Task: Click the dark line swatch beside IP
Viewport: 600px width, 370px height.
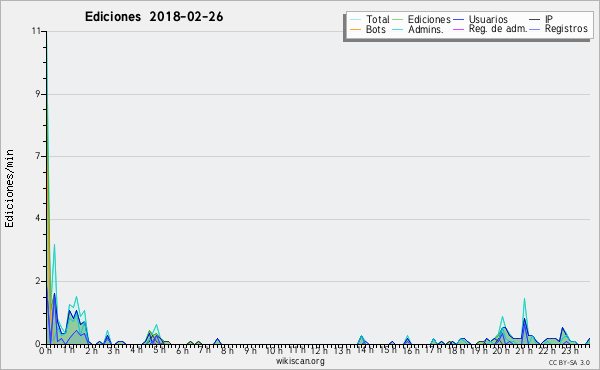Action: coord(535,20)
